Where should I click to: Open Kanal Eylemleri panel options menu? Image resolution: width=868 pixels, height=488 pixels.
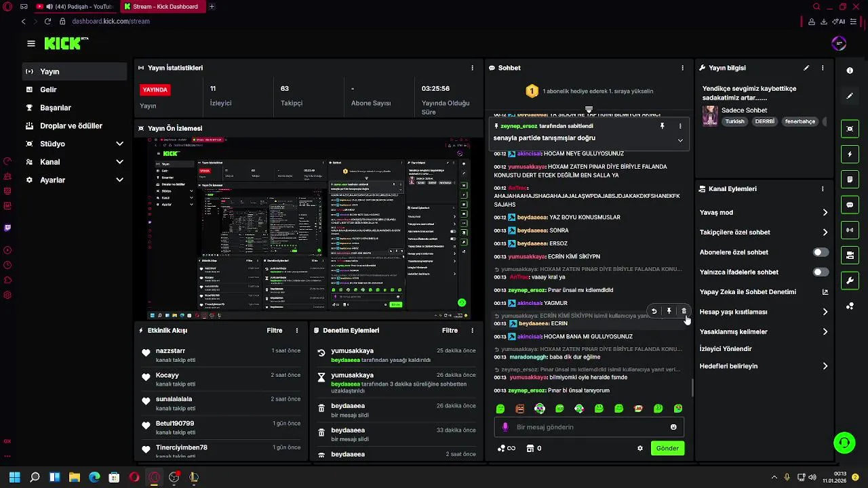click(823, 189)
